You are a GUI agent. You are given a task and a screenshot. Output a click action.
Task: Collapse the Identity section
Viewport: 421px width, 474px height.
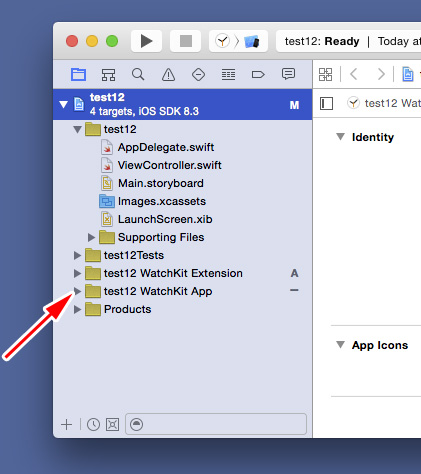tap(340, 137)
